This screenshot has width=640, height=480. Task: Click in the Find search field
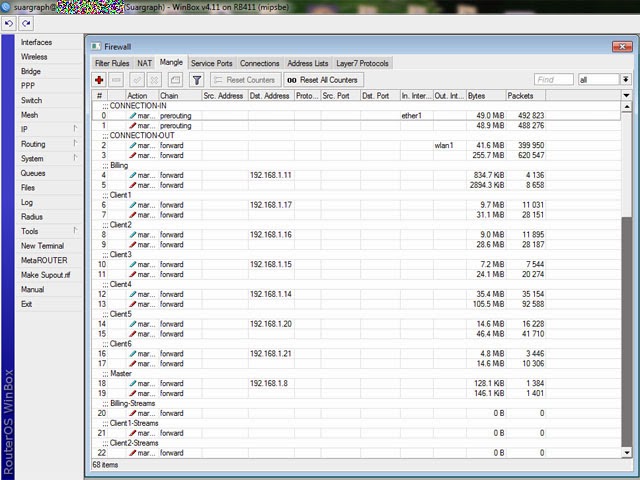point(553,80)
